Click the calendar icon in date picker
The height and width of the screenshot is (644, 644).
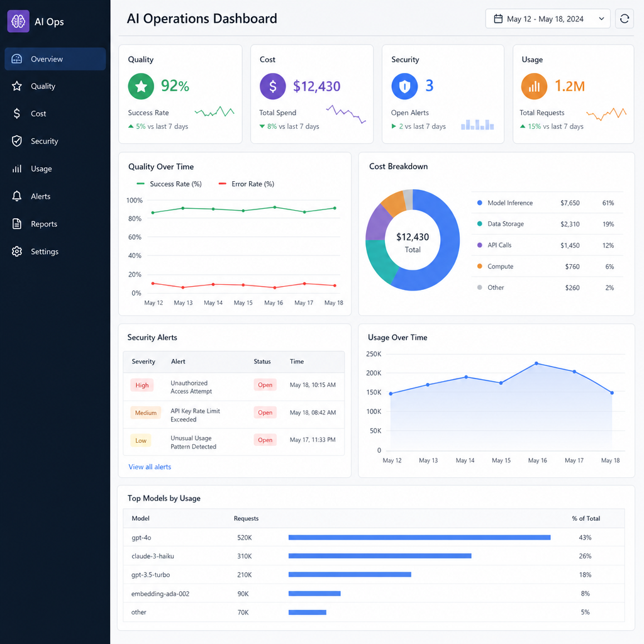coord(498,19)
